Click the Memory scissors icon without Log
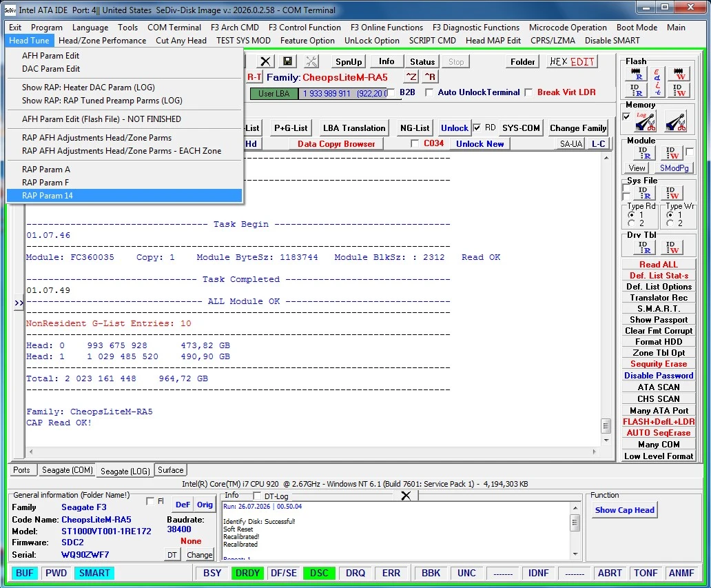Image resolution: width=711 pixels, height=588 pixels. click(x=676, y=121)
